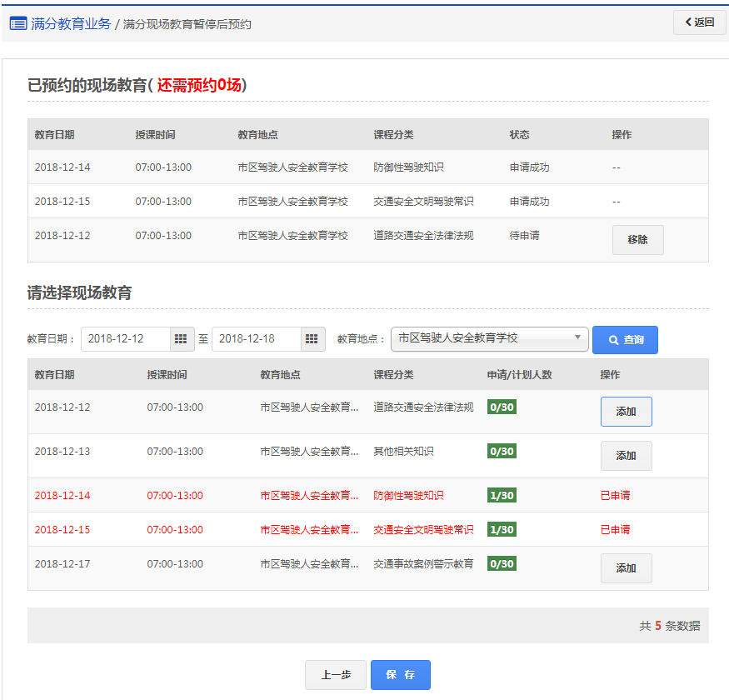729x700 pixels.
Task: Open calendar picker for end date
Action: click(312, 339)
